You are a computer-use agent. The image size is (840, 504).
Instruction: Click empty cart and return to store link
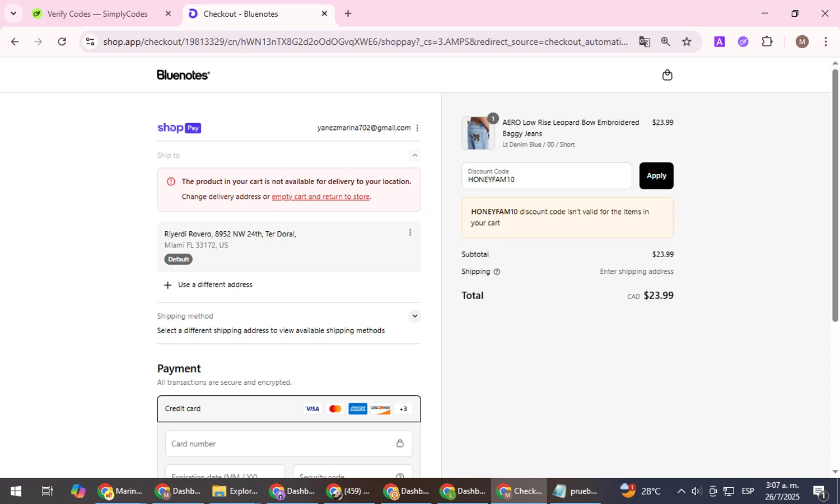click(320, 197)
